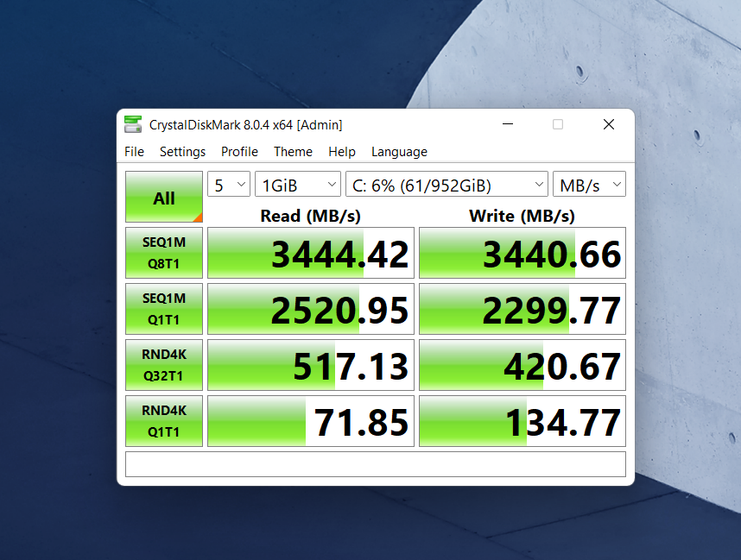Run the SEQ1M Q1T1 test
The height and width of the screenshot is (560, 741).
(164, 309)
